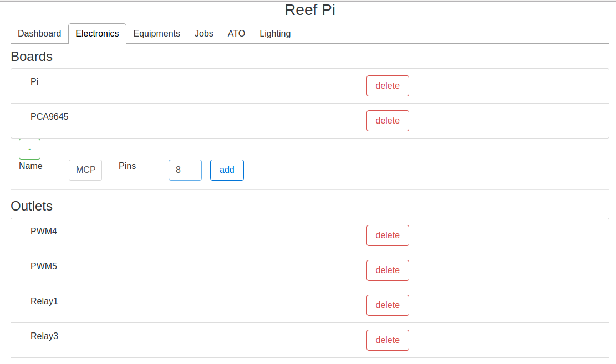
Task: Focus the board Name input field
Action: point(85,170)
